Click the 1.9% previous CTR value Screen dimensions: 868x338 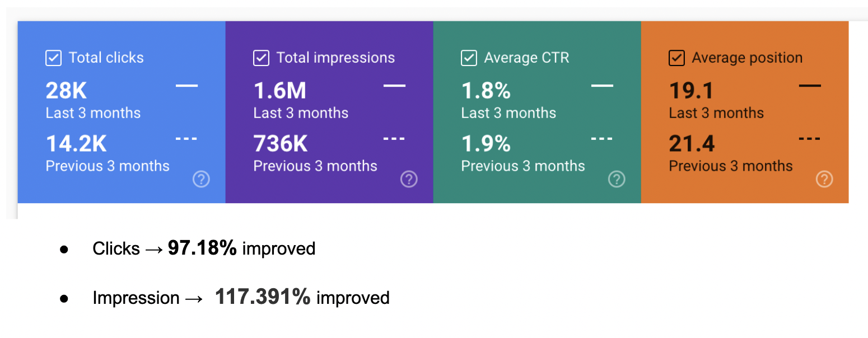[x=486, y=144]
